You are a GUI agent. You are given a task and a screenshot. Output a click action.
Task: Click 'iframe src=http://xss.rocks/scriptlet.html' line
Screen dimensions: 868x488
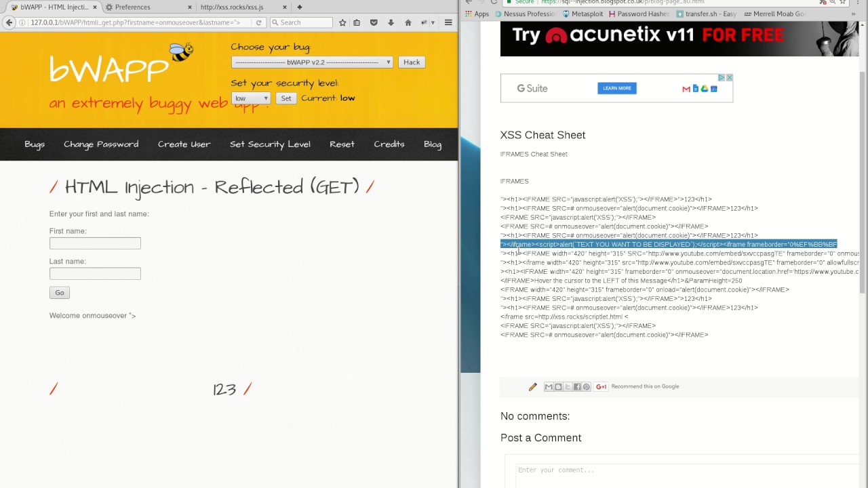click(x=564, y=317)
